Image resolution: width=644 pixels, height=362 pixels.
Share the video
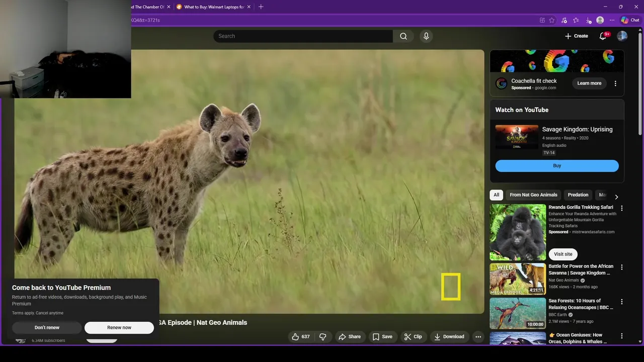coord(349,337)
